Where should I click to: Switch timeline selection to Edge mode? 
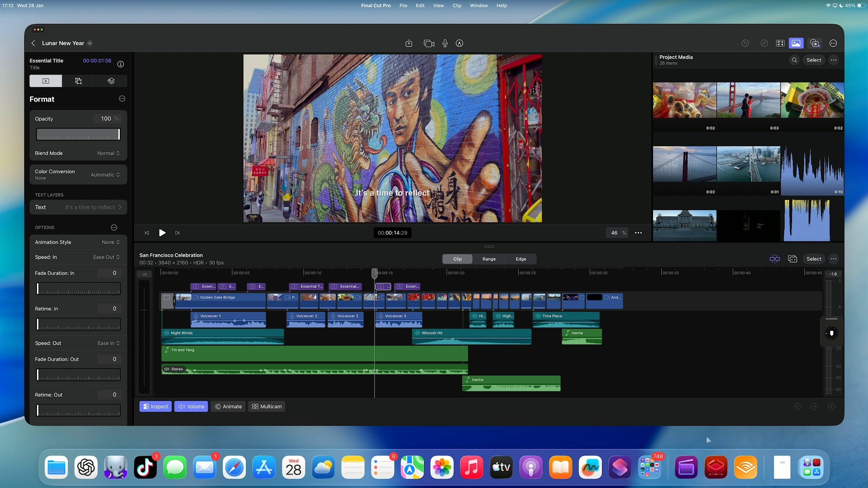[521, 259]
